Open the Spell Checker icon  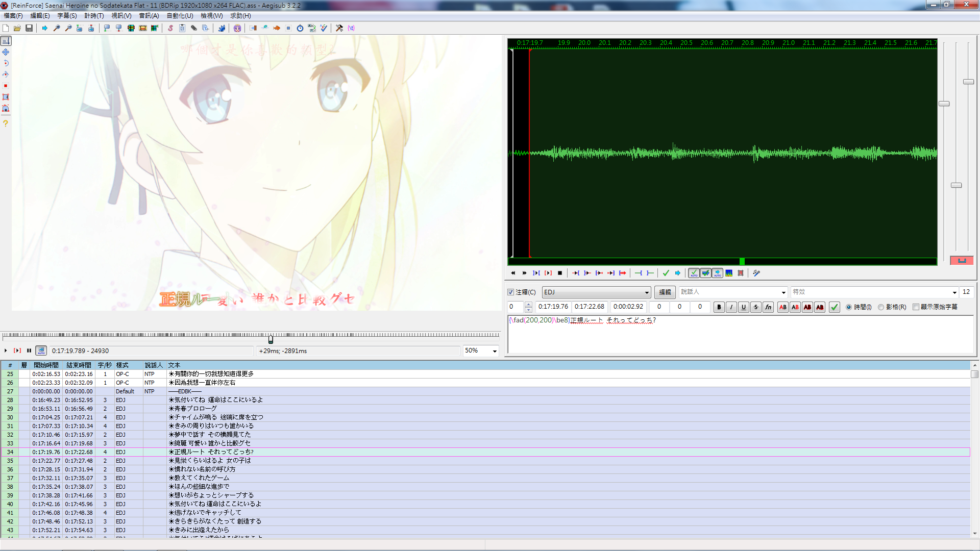click(x=324, y=28)
